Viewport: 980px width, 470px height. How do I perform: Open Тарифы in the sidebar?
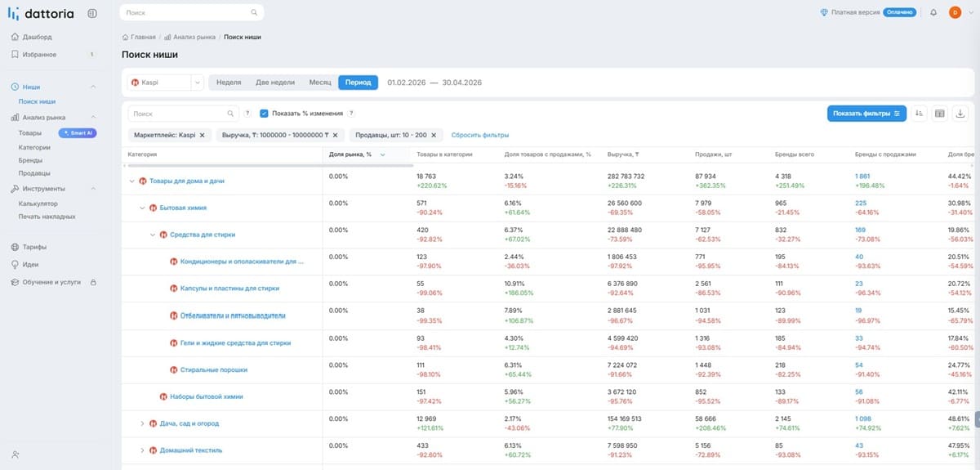tap(34, 247)
